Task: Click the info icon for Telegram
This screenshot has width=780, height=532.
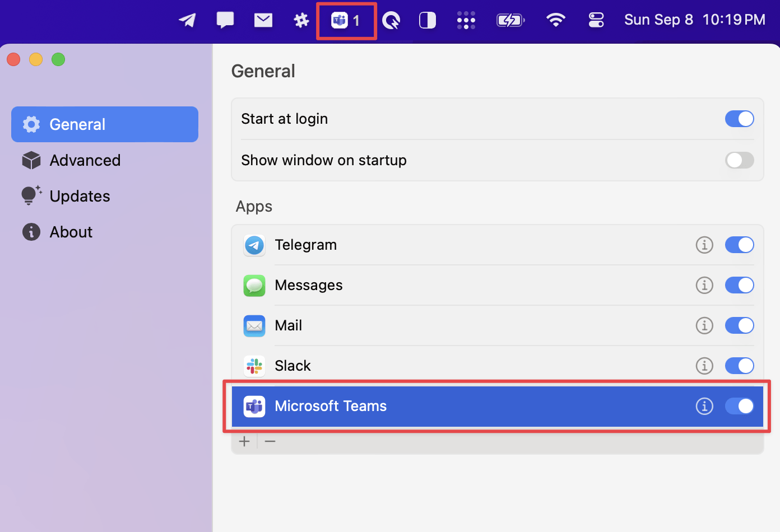Action: [704, 245]
